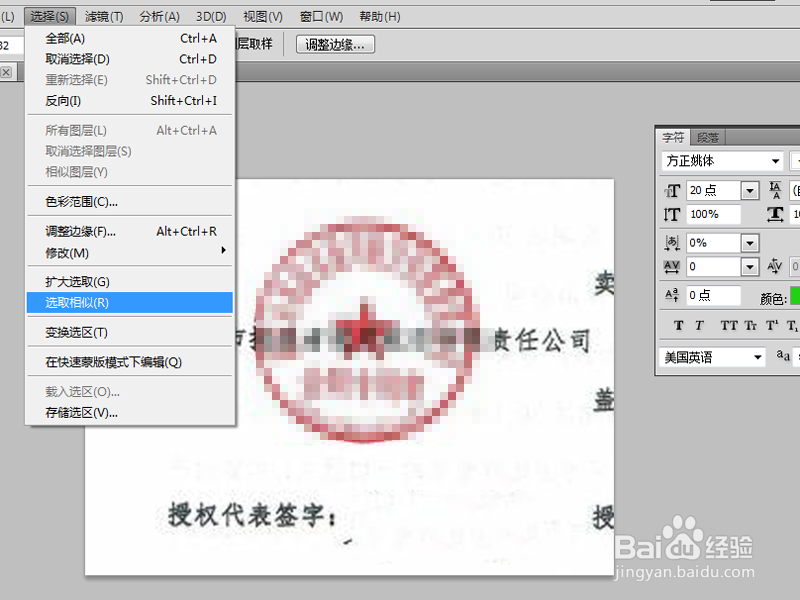Click the baseline shift icon
Screen dimensions: 800x600
click(x=672, y=295)
